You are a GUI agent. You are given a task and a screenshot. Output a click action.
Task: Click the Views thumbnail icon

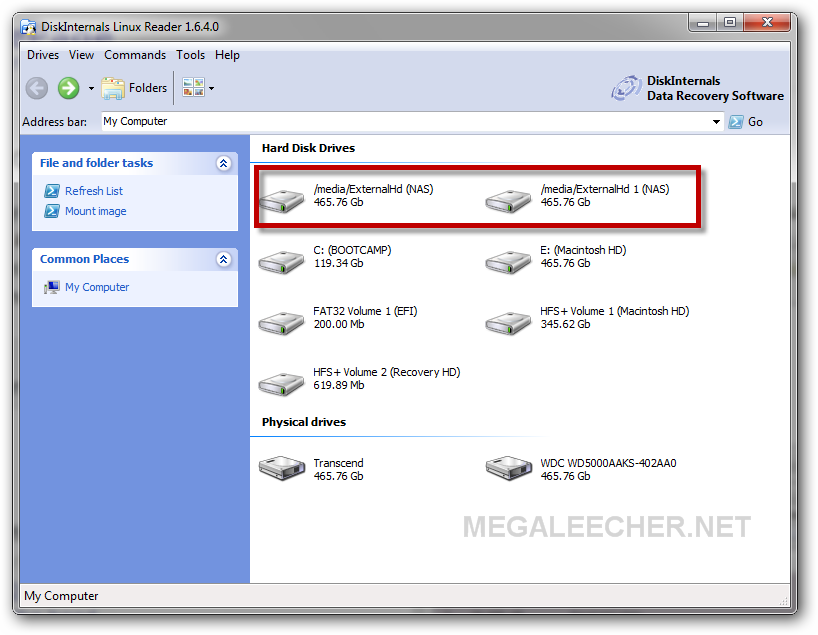tap(193, 87)
